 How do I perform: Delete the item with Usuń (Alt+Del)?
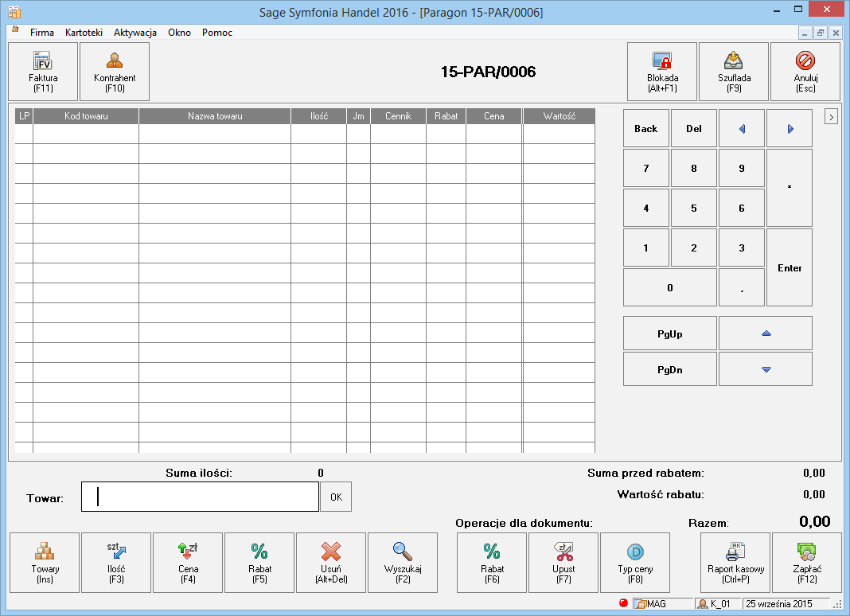[330, 563]
